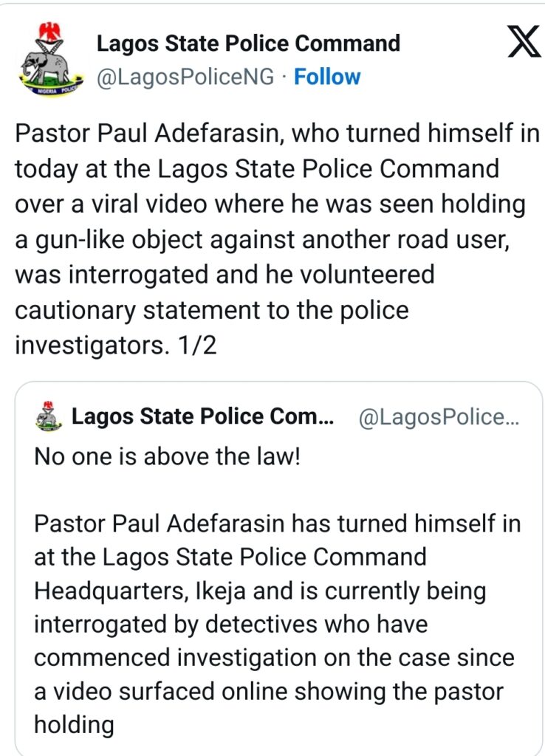The height and width of the screenshot is (756, 545).
Task: Open the small avatar in the quoted tweet
Action: [x=49, y=416]
